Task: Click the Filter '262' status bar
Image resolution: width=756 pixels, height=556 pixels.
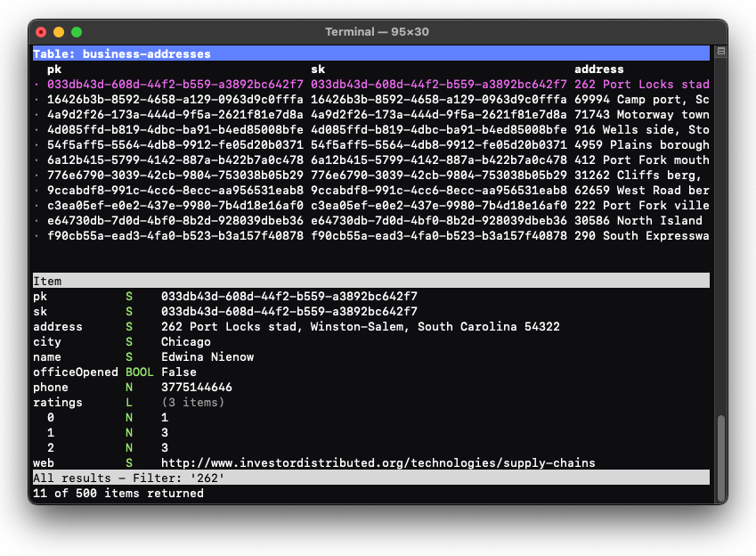Action: point(129,478)
